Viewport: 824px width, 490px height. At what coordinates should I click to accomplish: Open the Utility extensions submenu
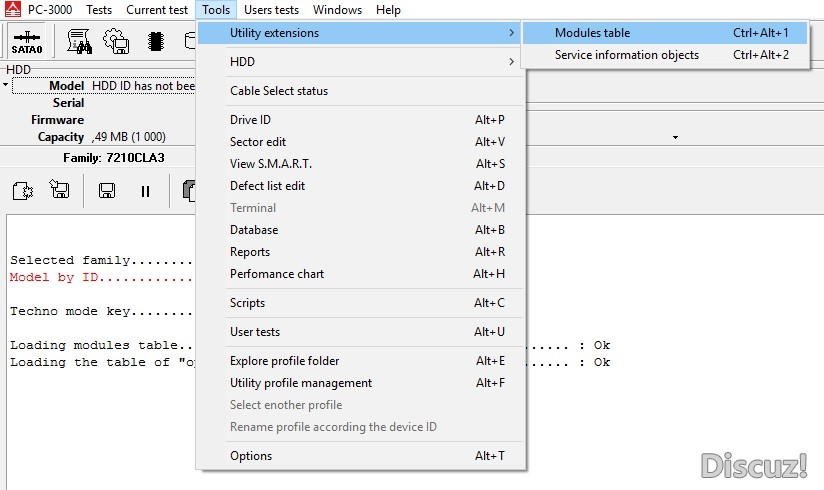360,33
